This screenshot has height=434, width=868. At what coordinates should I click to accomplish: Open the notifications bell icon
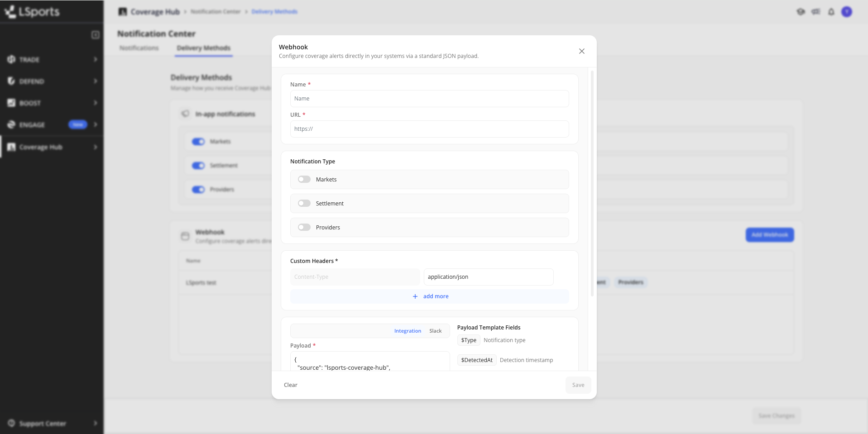pos(831,12)
